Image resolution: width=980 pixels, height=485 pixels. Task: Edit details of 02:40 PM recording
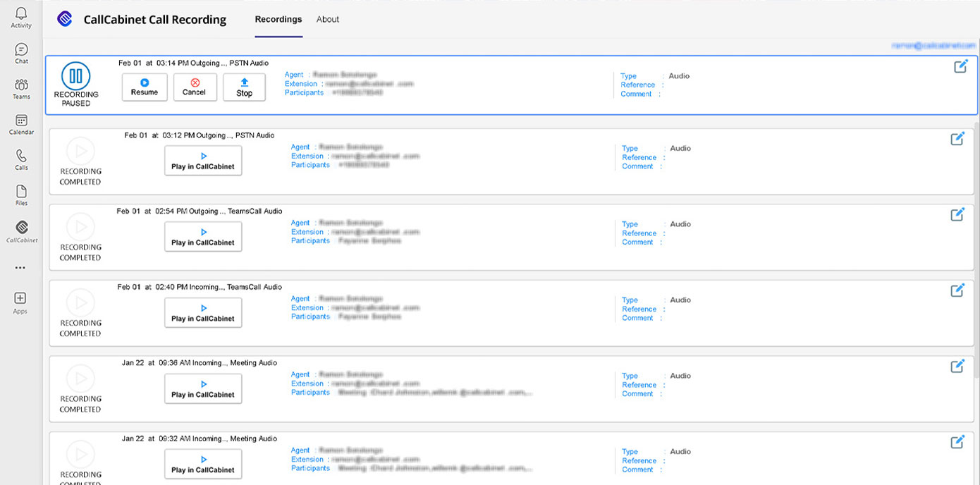(957, 290)
